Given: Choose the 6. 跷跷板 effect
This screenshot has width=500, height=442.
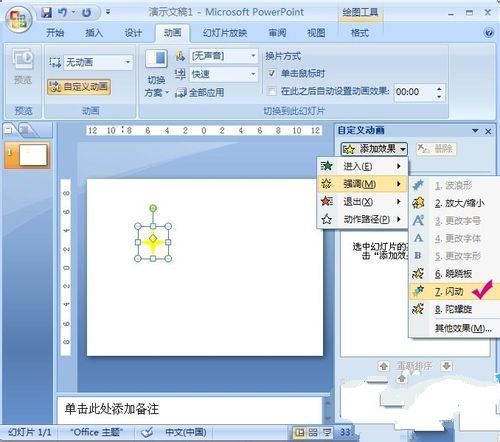Looking at the screenshot, I should pyautogui.click(x=453, y=274).
